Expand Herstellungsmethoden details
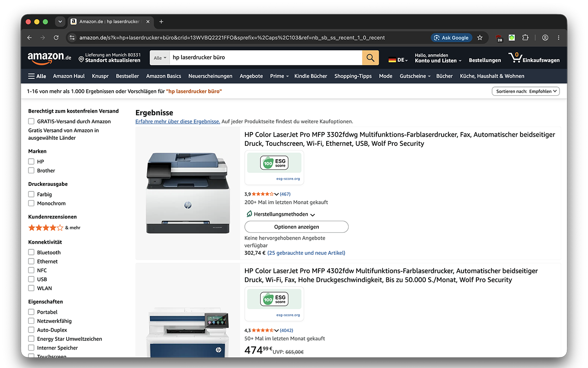This screenshot has height=368, width=588. (312, 215)
